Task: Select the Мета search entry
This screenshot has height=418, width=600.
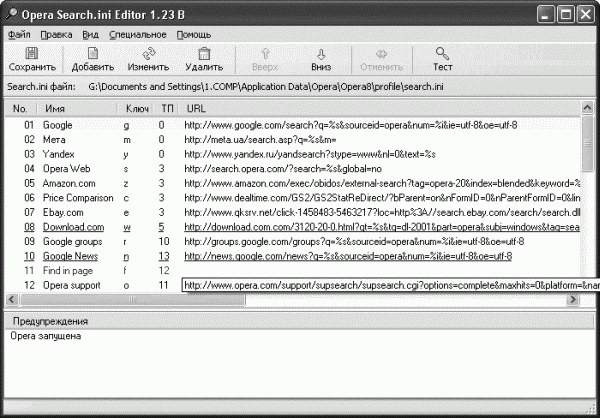Action: (x=54, y=140)
